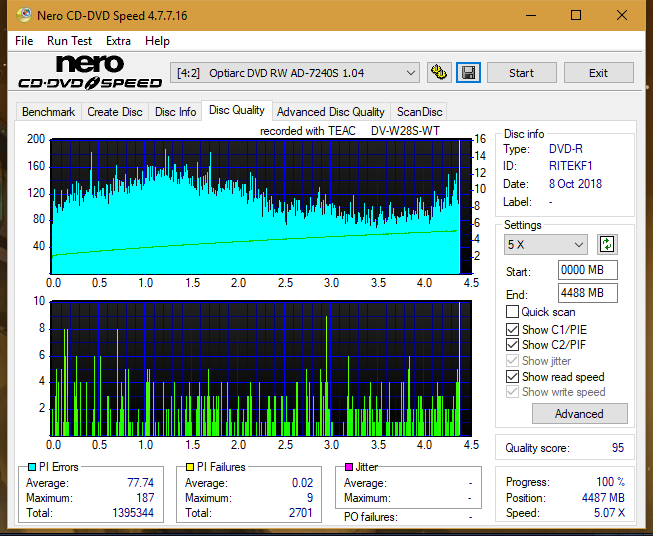Open the Optiarc drive selection dropdown
The width and height of the screenshot is (653, 536).
click(294, 73)
